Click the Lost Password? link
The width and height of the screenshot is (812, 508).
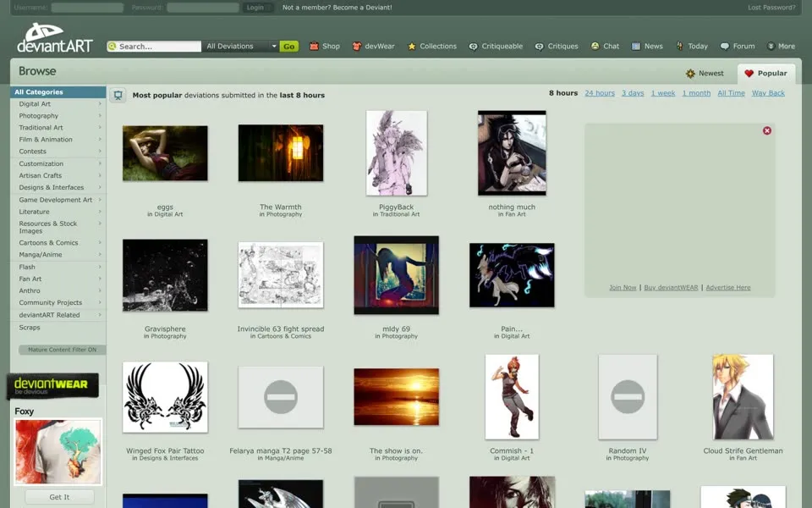(771, 8)
